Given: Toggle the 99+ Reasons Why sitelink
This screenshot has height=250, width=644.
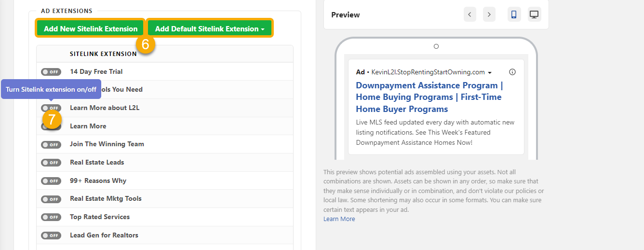Looking at the screenshot, I should click(51, 181).
